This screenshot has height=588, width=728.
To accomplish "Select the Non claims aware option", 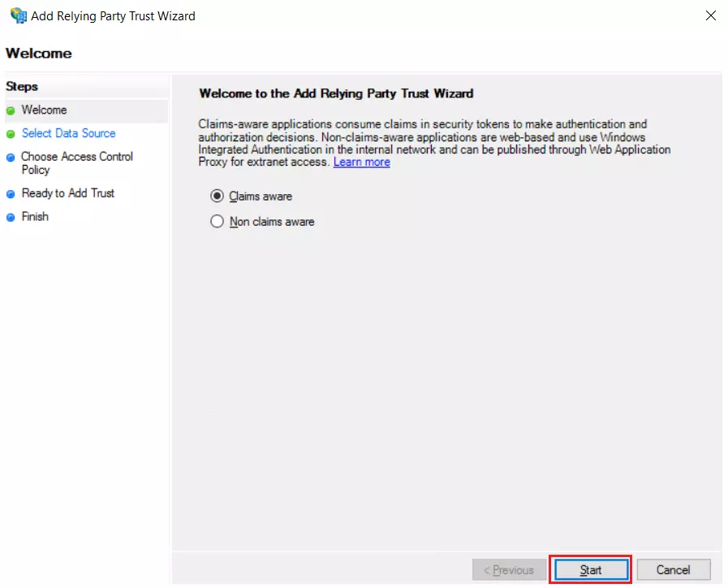I will point(216,221).
